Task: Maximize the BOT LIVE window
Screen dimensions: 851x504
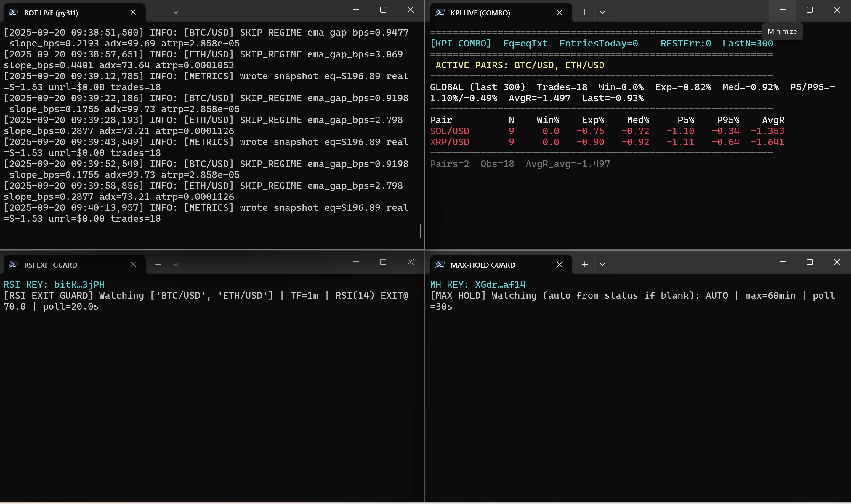Action: (383, 10)
